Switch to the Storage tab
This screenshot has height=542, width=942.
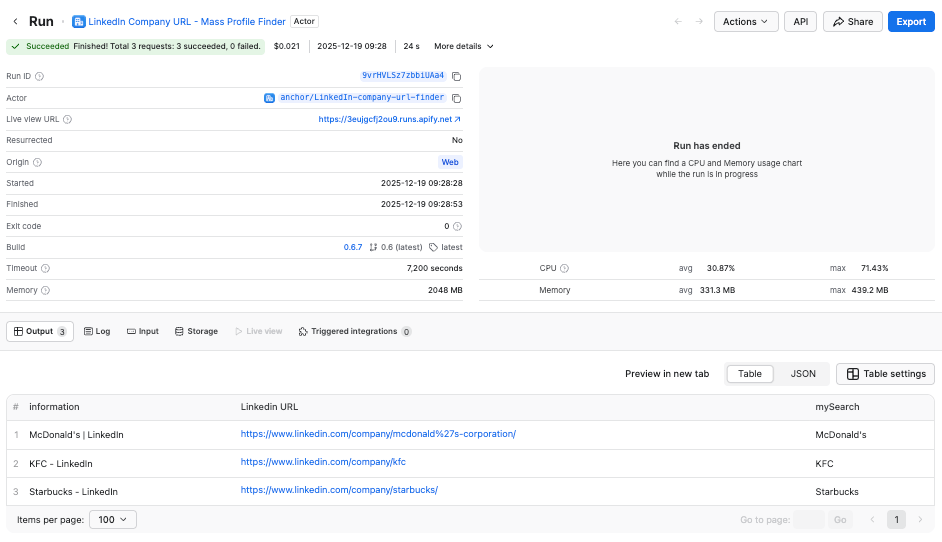196,332
